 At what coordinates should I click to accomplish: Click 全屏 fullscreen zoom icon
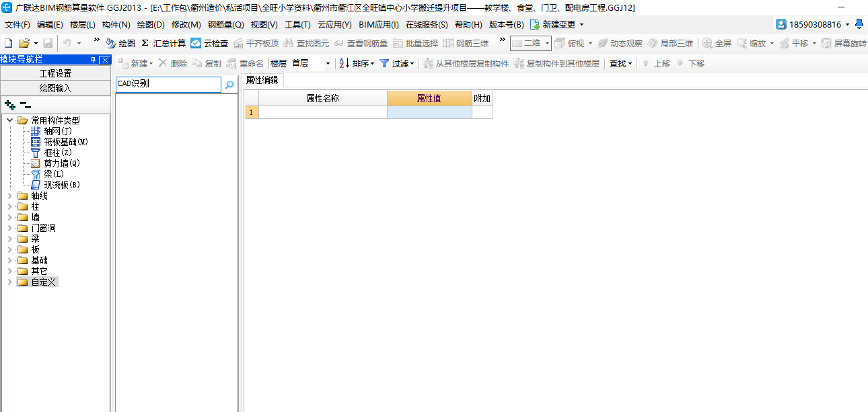707,43
